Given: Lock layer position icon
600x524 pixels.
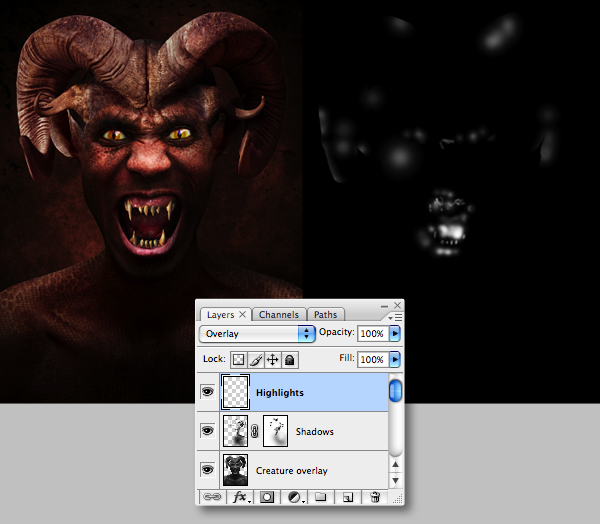Looking at the screenshot, I should coord(272,360).
